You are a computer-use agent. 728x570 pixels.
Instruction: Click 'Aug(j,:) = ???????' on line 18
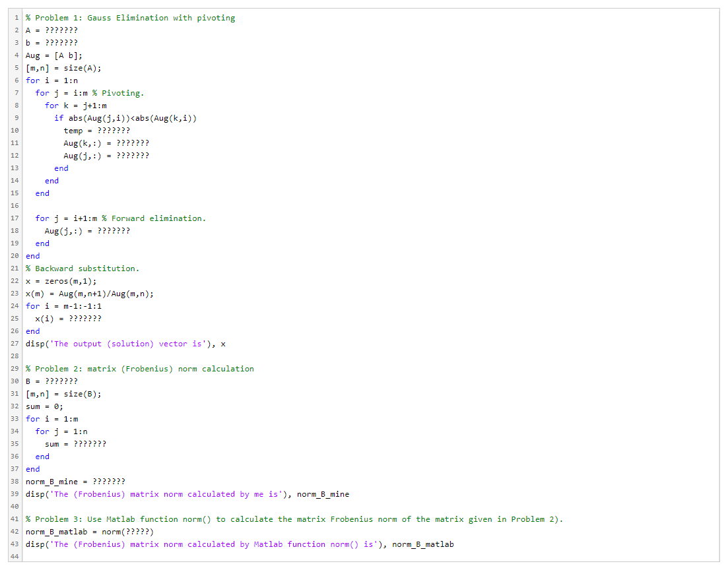[x=87, y=231]
